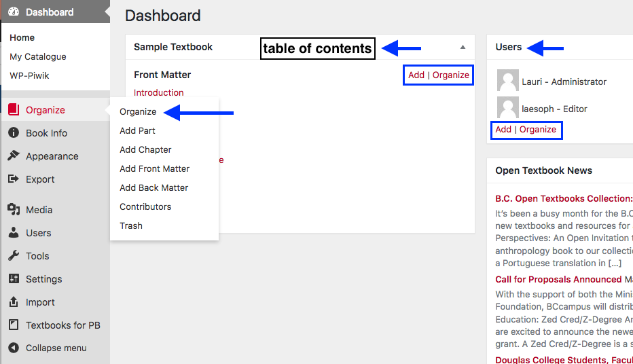Screen dimensions: 633x364
Task: Open Trash from the Organize submenu
Action: pyautogui.click(x=131, y=225)
